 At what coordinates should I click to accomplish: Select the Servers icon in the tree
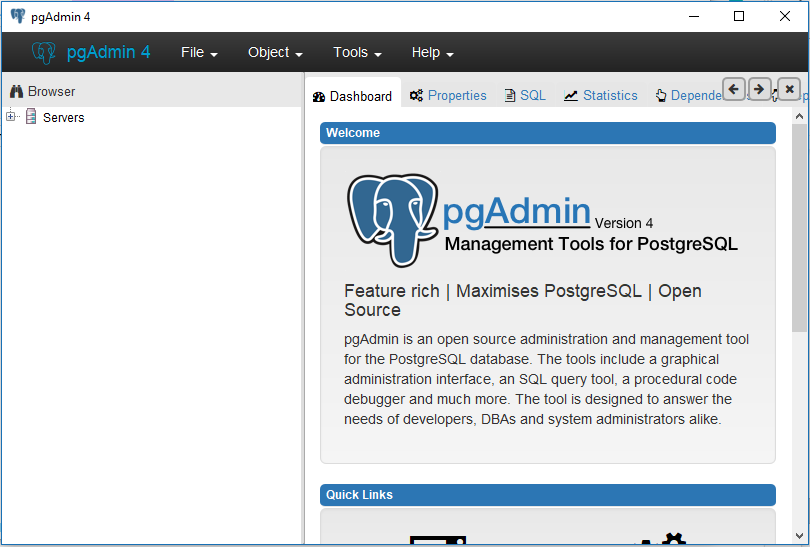click(x=31, y=117)
